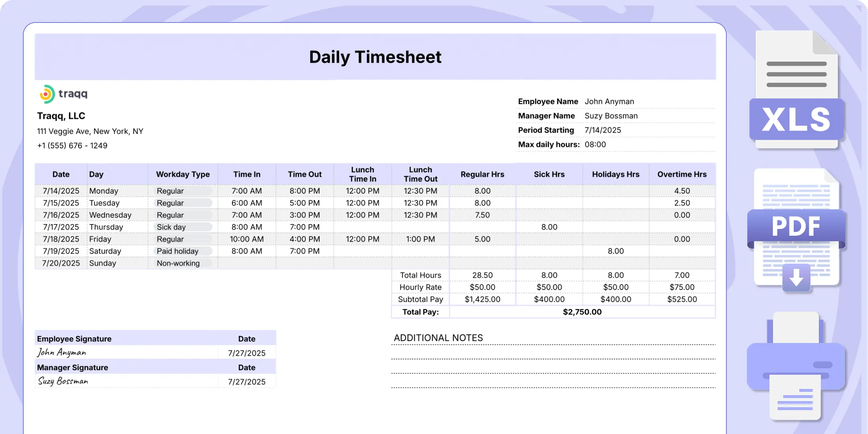This screenshot has height=434, width=868.
Task: Click the regular subtotal pay $1,425.00
Action: pos(482,299)
